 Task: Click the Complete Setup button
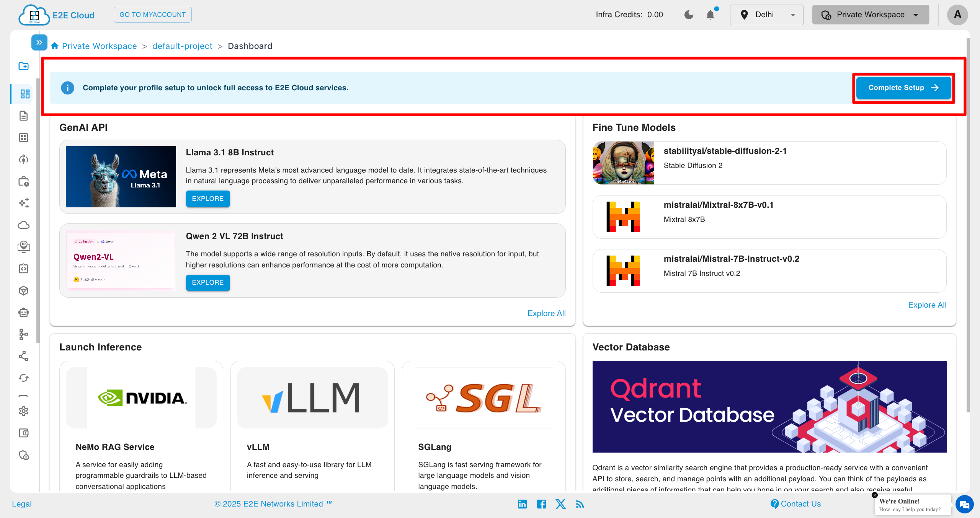click(904, 88)
